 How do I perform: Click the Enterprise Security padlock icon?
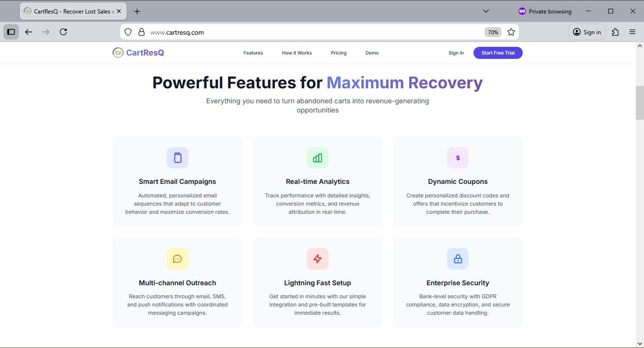pyautogui.click(x=458, y=259)
